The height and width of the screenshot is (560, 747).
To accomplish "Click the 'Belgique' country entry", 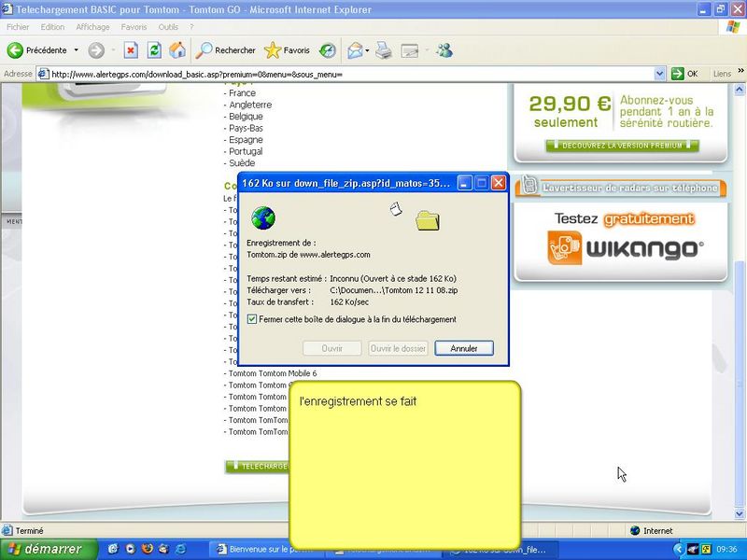I will coord(246,116).
